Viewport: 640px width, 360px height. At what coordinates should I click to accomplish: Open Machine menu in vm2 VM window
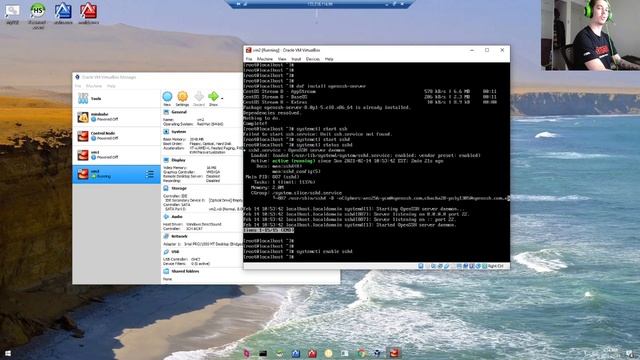pyautogui.click(x=264, y=59)
